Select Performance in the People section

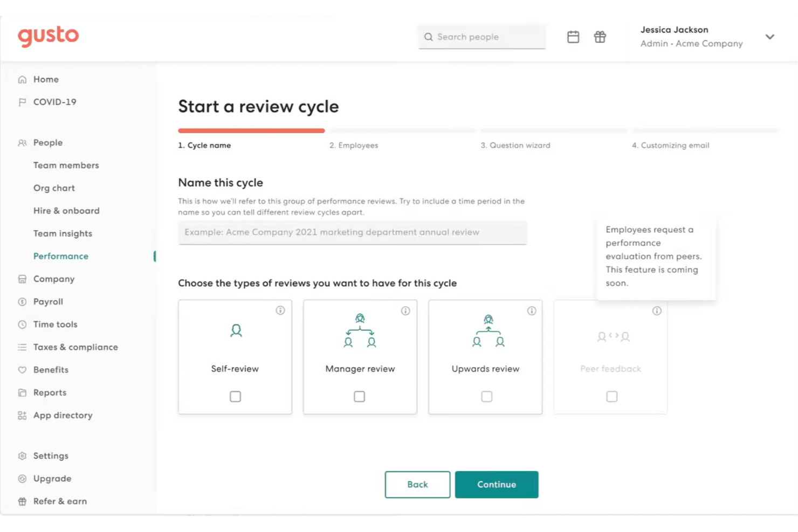click(x=61, y=256)
